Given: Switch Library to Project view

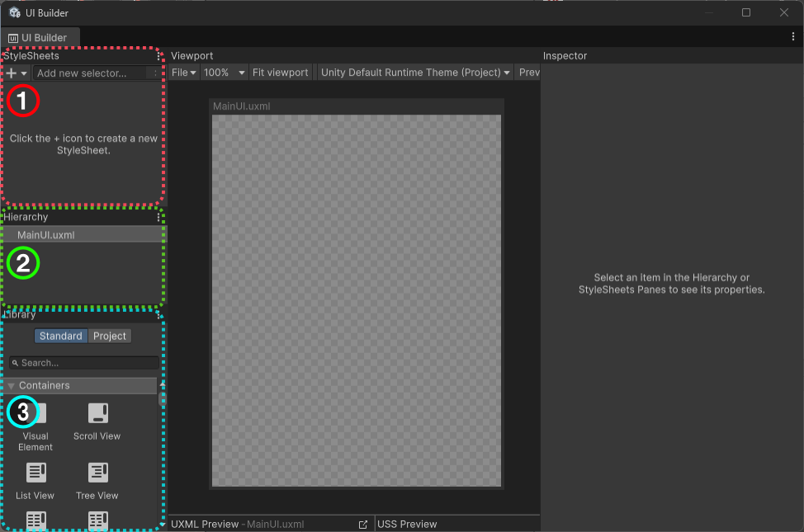Looking at the screenshot, I should [x=110, y=336].
